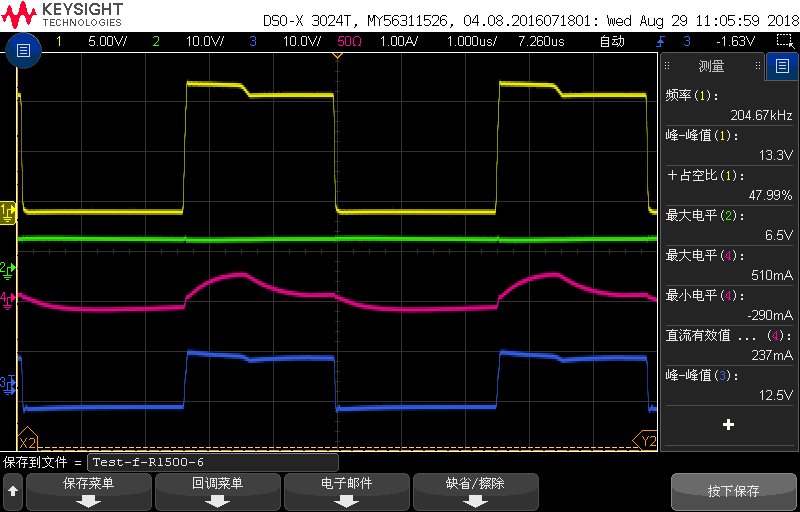Open the 电子邮件 softkey
This screenshot has width=800, height=512.
coord(346,492)
